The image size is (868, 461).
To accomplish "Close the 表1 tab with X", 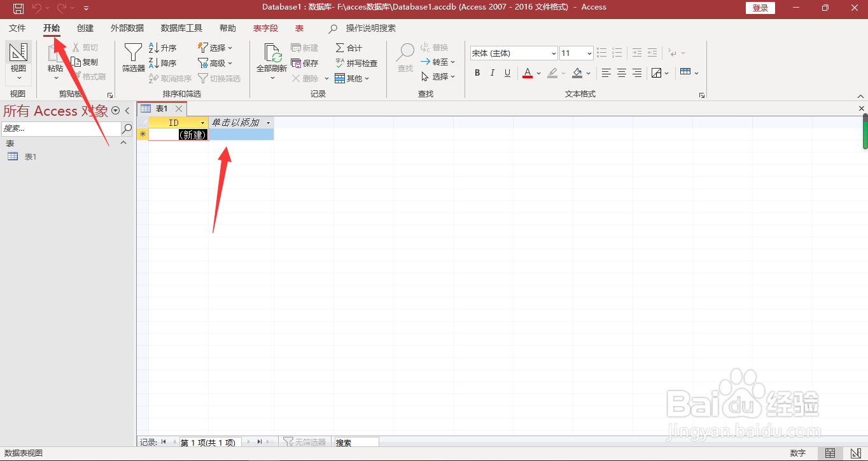I will pos(179,109).
